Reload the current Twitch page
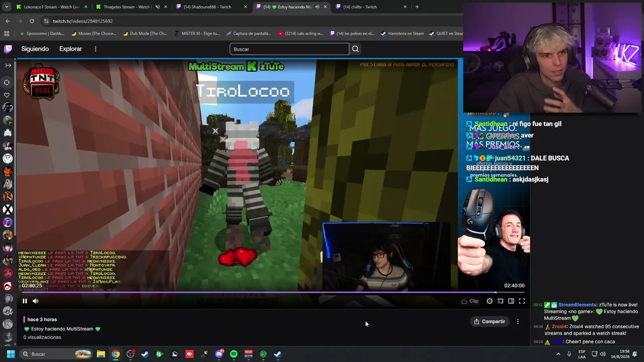The image size is (644, 362). pos(32,21)
